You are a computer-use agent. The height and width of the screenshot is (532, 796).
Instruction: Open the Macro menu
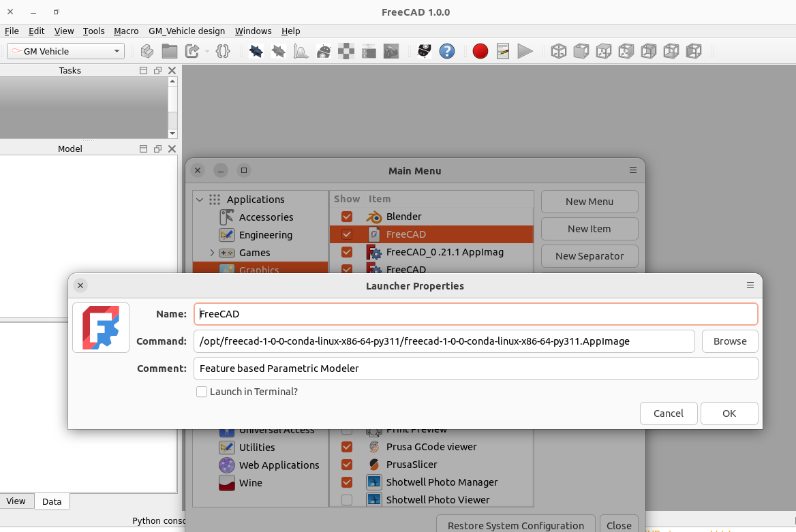[126, 31]
